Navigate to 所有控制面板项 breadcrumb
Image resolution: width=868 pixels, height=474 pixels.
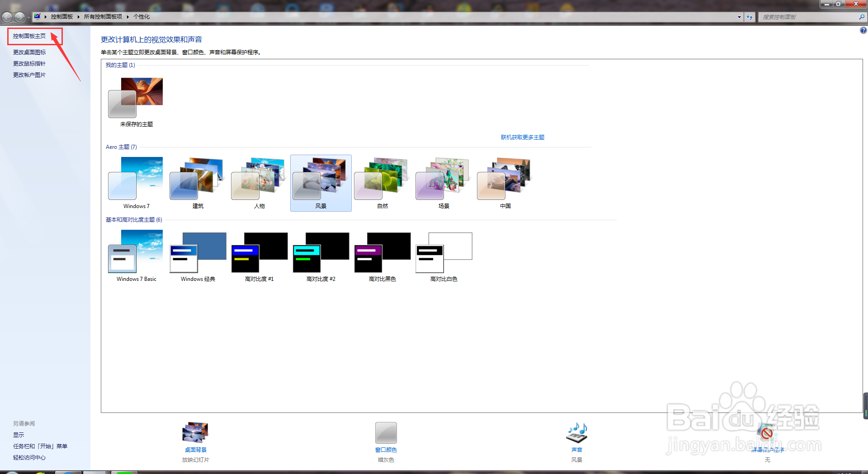tap(103, 17)
